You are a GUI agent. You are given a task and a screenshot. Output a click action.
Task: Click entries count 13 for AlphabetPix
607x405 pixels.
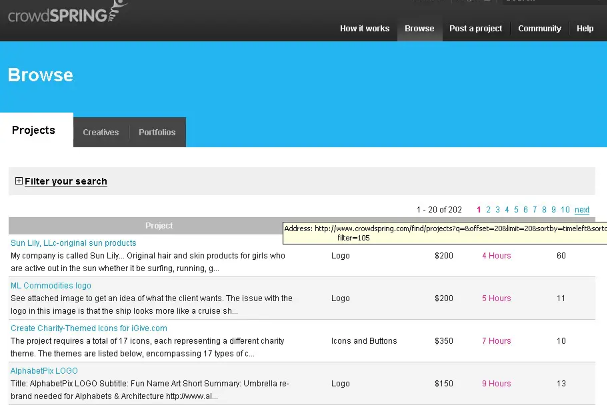561,383
